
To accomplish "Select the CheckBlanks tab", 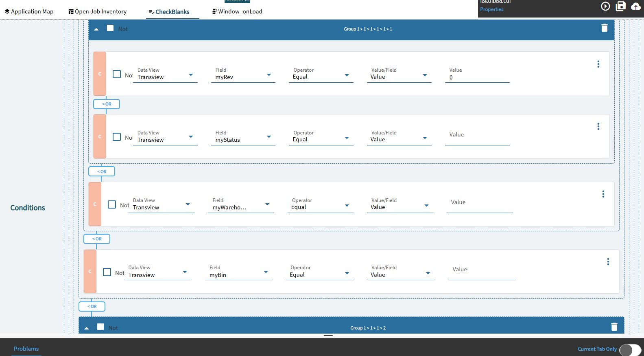I will [172, 12].
